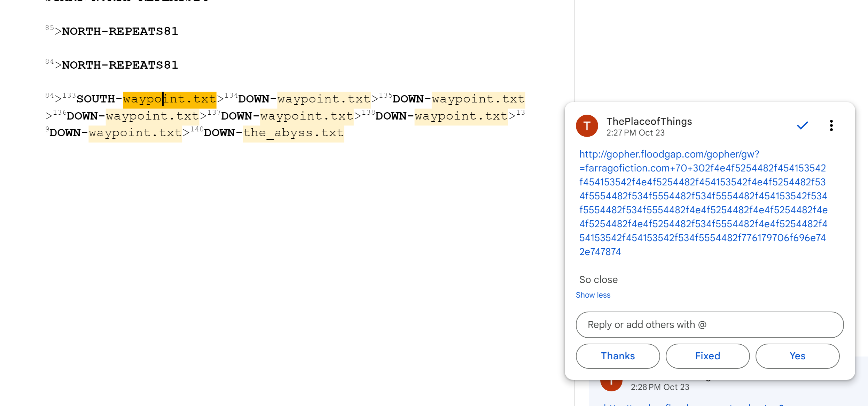
Task: Choose the Thanks suggested reply
Action: coord(618,356)
